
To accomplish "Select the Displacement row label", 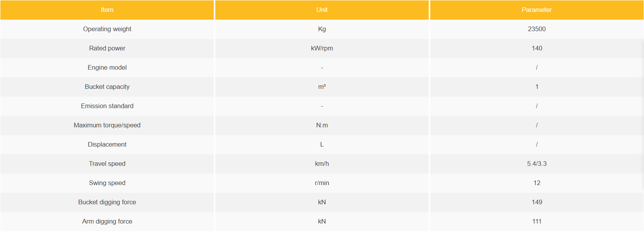I will point(107,145).
